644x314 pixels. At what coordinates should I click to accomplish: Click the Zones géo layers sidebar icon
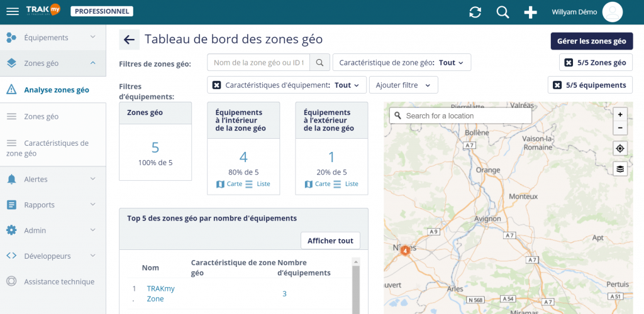pos(11,63)
